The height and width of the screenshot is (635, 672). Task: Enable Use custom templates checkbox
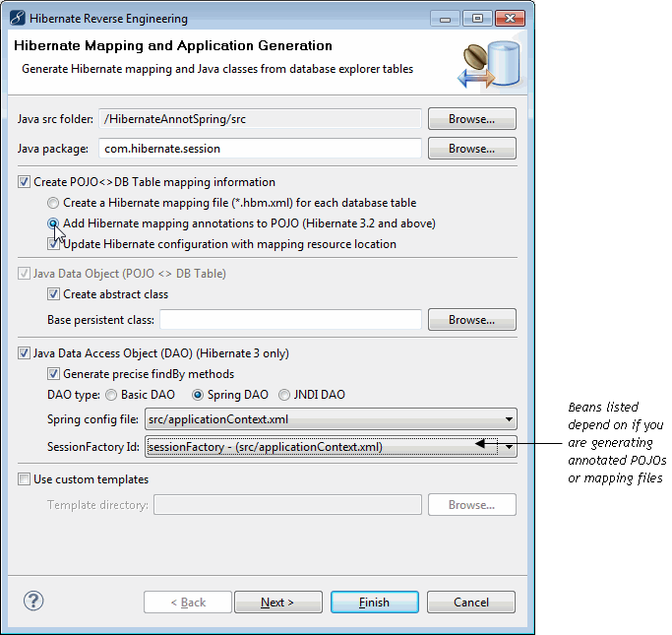(24, 479)
